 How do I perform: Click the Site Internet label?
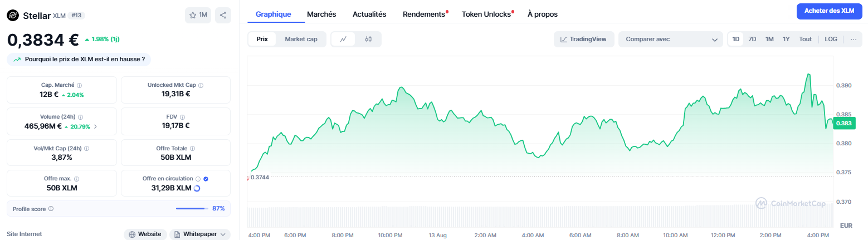24,234
